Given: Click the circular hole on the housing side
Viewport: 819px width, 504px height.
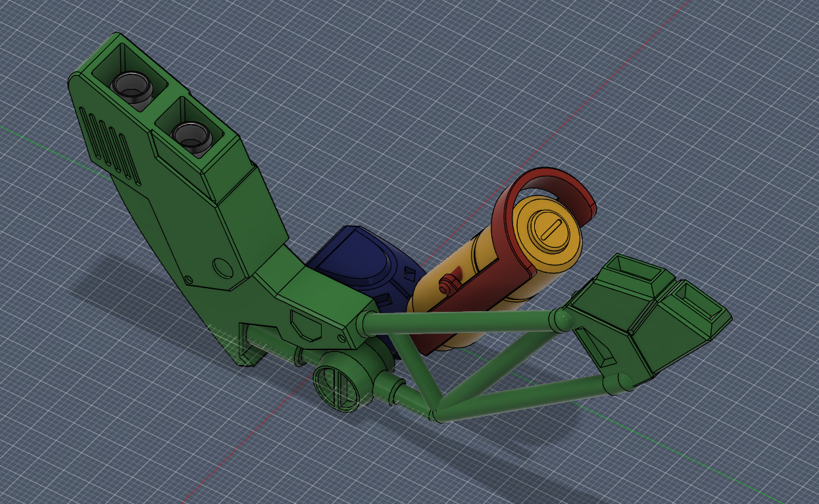Looking at the screenshot, I should coord(223,268).
